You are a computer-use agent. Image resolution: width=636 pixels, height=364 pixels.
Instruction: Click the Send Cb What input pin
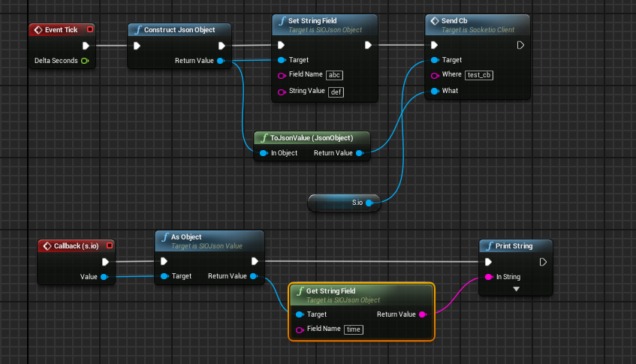[x=435, y=91]
